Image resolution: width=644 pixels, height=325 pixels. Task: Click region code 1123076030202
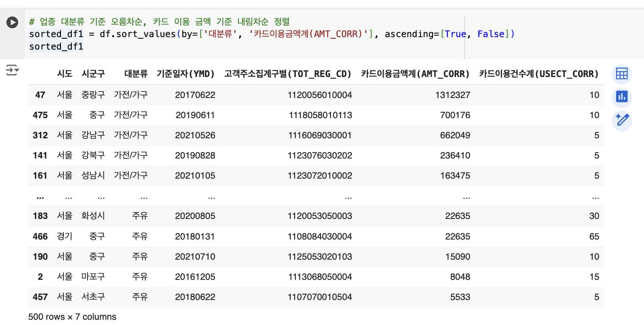(x=320, y=156)
